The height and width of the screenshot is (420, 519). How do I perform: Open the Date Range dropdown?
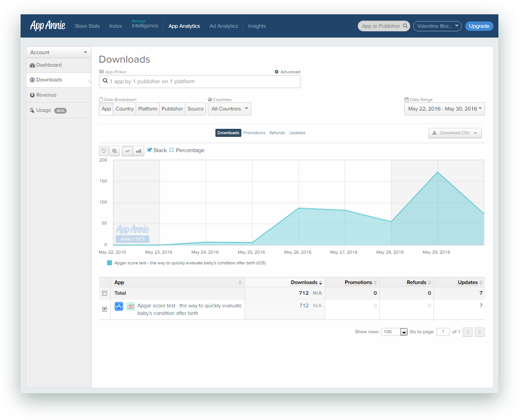tap(444, 109)
